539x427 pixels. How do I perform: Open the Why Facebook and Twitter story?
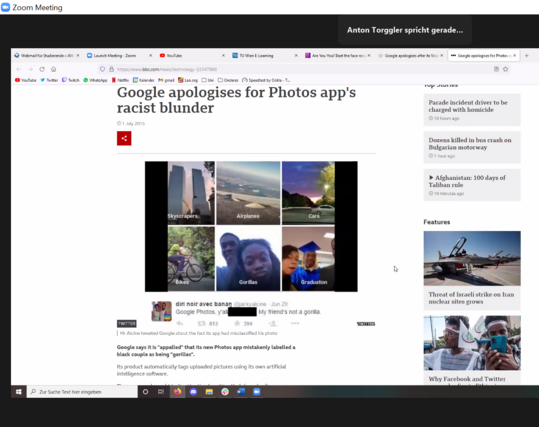[467, 379]
